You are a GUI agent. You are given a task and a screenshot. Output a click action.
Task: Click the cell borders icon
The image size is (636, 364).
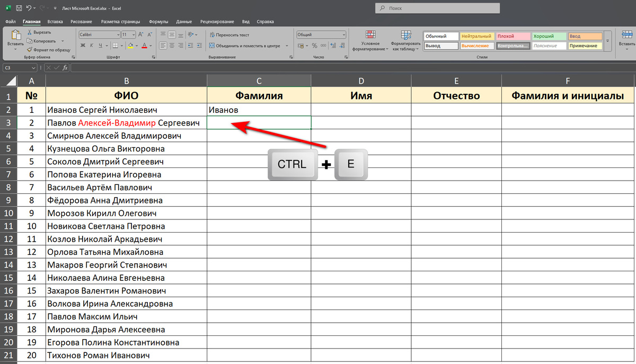[115, 46]
